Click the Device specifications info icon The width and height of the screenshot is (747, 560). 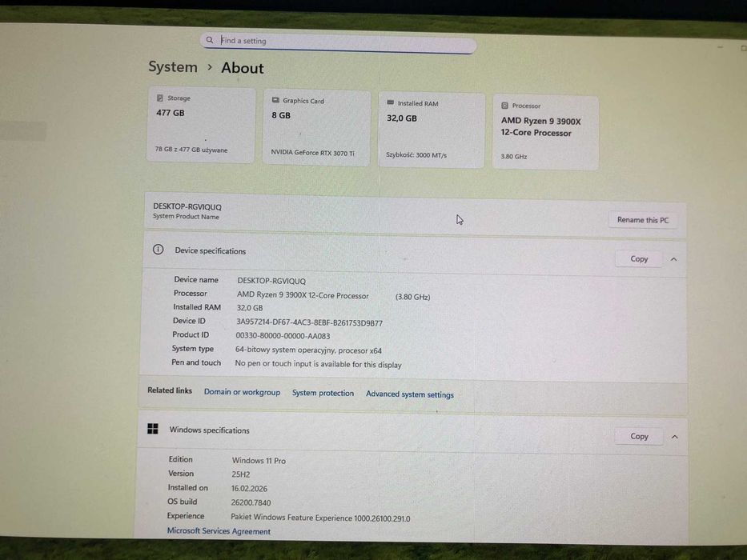(159, 250)
